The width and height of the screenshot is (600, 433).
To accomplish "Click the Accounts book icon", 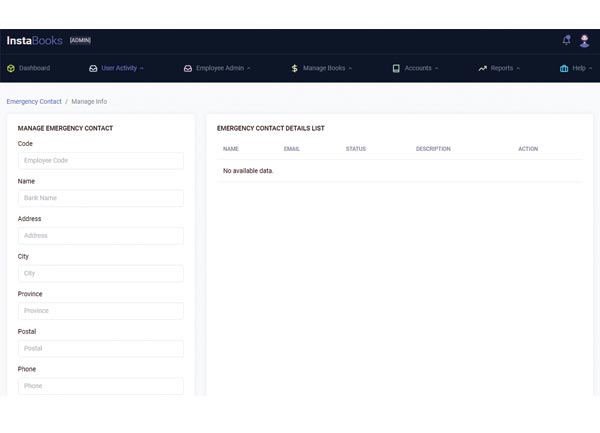I will click(x=396, y=69).
